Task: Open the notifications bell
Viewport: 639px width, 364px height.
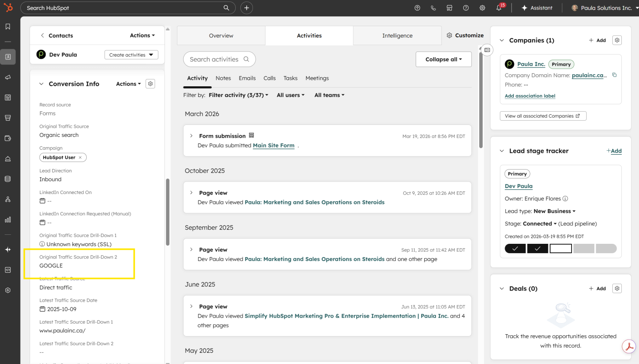Action: click(499, 8)
